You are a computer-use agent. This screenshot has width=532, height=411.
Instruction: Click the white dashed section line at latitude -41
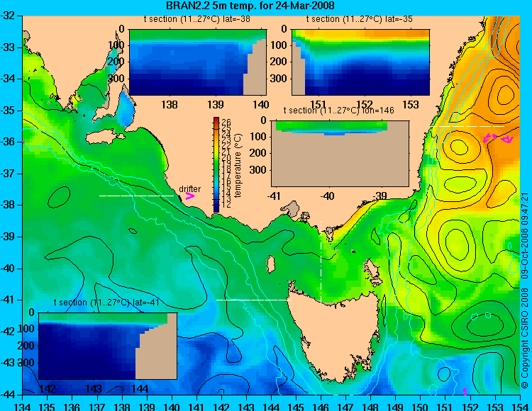click(x=253, y=300)
